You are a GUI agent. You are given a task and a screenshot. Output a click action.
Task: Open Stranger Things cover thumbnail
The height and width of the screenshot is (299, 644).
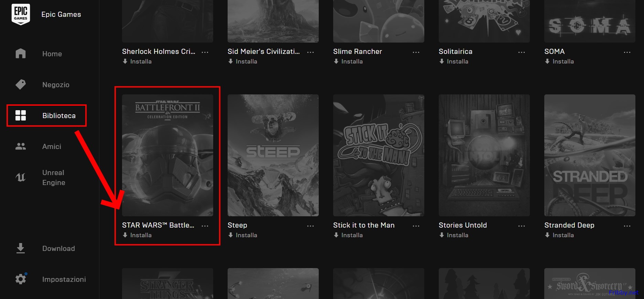coord(167,284)
